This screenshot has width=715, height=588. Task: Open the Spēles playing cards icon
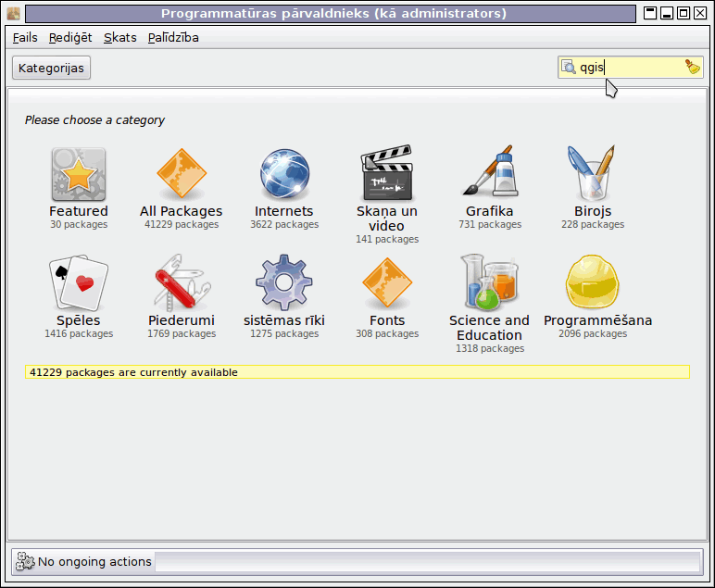(x=79, y=282)
